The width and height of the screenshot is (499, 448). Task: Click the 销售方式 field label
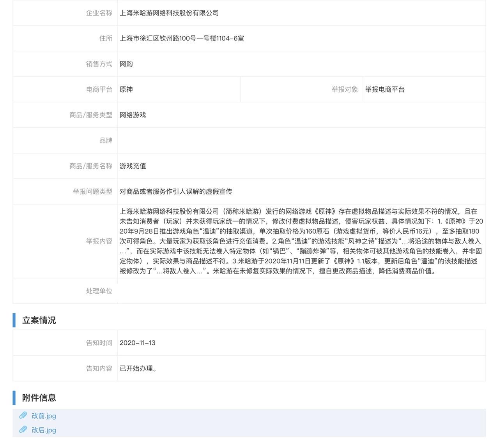[x=99, y=64]
